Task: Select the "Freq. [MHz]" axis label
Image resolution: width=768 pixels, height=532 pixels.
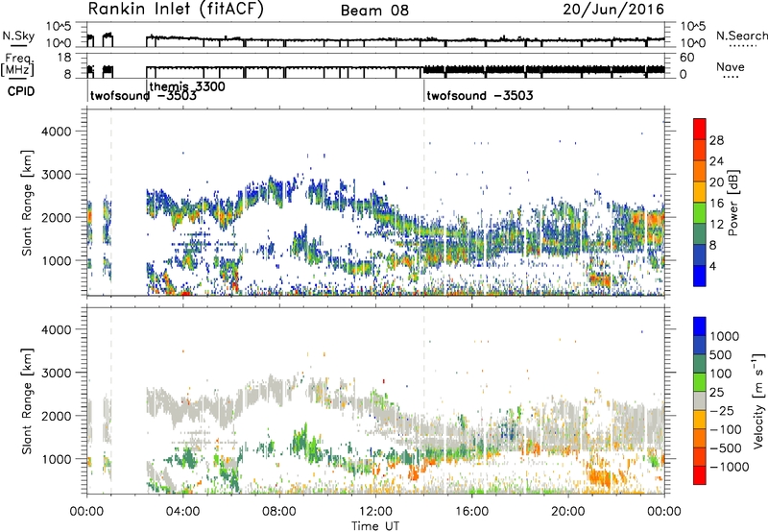Action: point(18,65)
